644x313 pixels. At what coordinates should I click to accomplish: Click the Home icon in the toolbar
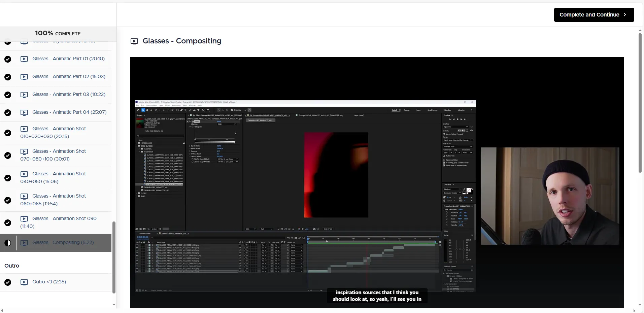138,110
